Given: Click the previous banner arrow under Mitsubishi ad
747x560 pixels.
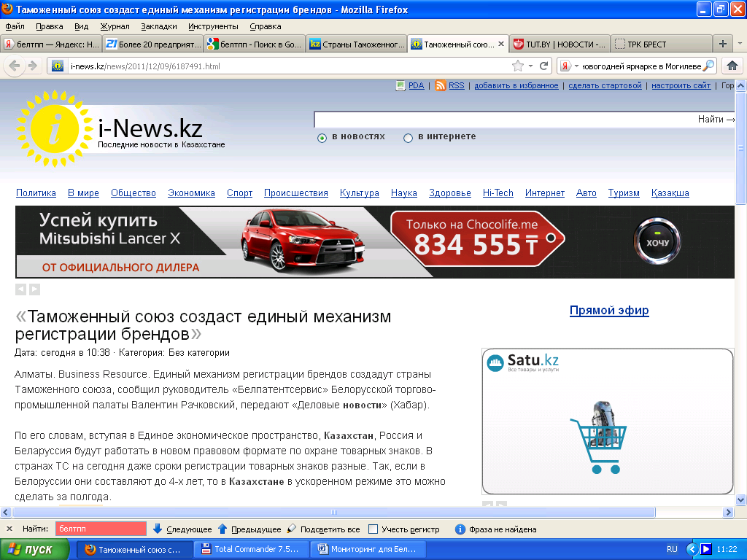Looking at the screenshot, I should point(20,289).
